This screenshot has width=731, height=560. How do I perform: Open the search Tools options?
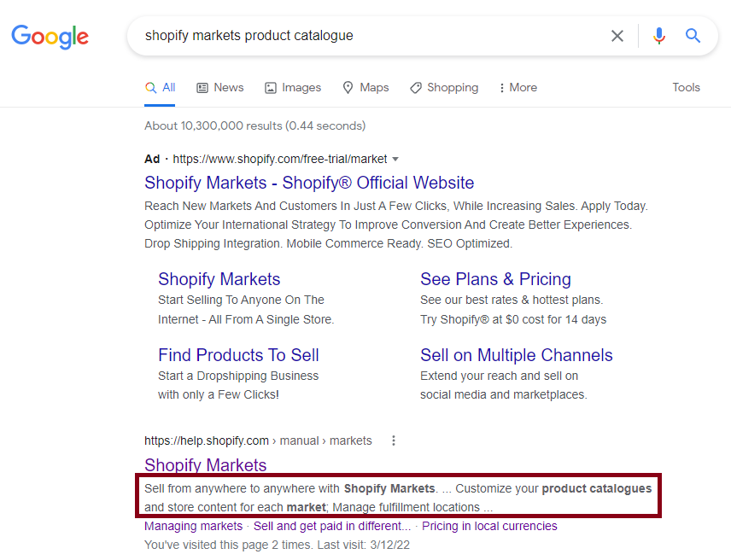point(686,87)
